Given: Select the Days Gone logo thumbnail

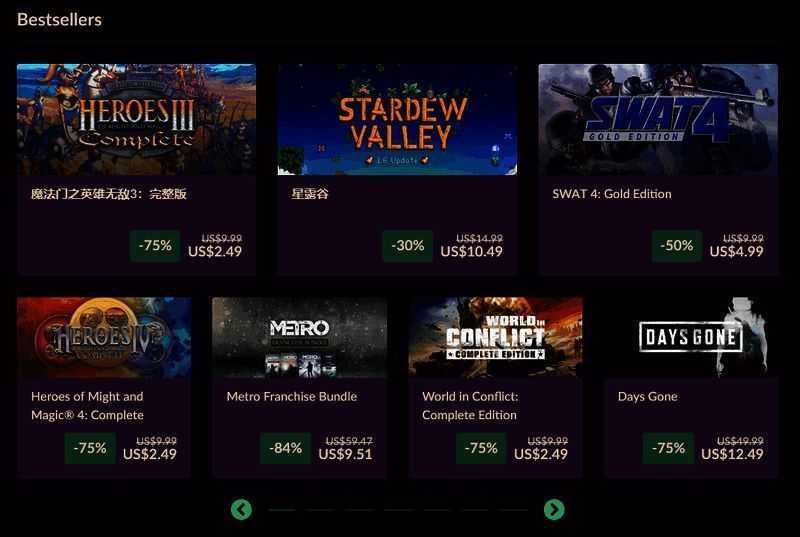Looking at the screenshot, I should click(x=690, y=337).
